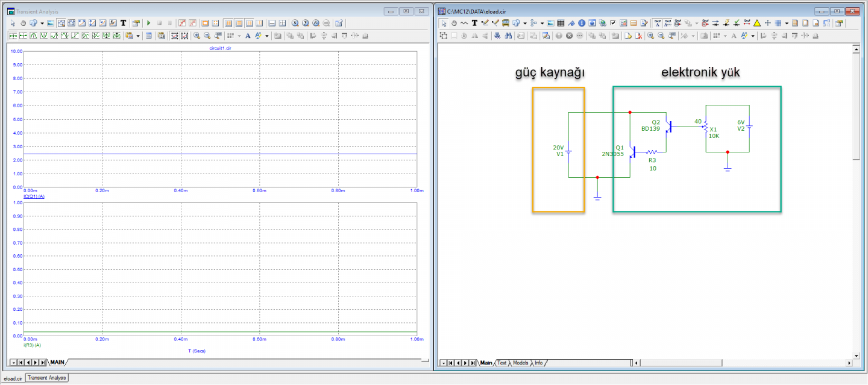Select the Text tool in schematic toolbar
Image resolution: width=868 pixels, height=385 pixels.
(x=474, y=23)
